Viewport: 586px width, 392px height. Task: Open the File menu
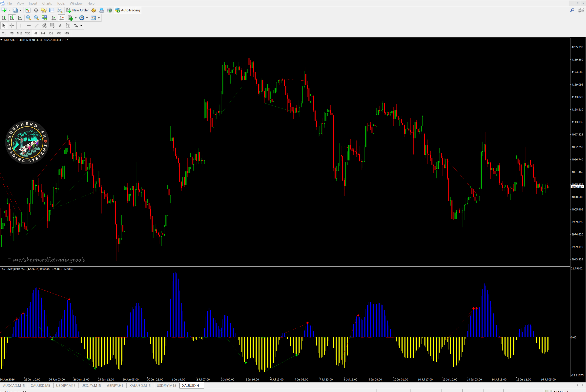coord(9,3)
